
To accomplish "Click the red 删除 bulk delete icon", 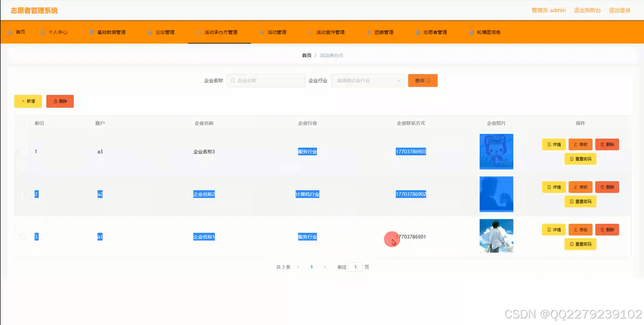I will [x=60, y=101].
